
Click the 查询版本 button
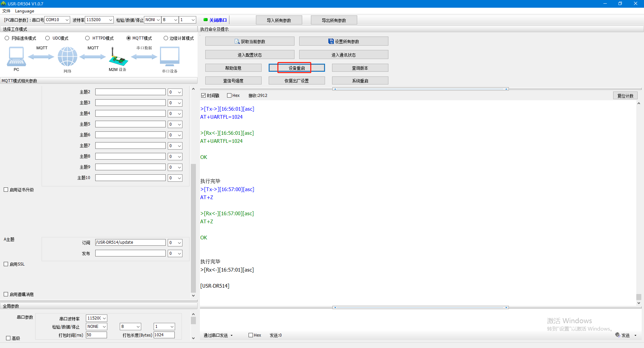[x=360, y=68]
